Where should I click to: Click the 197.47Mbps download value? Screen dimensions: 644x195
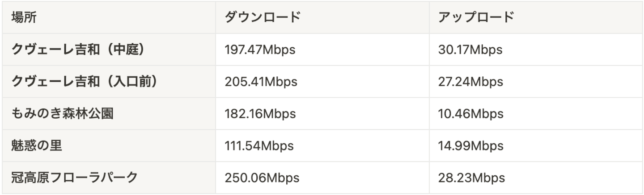point(260,50)
